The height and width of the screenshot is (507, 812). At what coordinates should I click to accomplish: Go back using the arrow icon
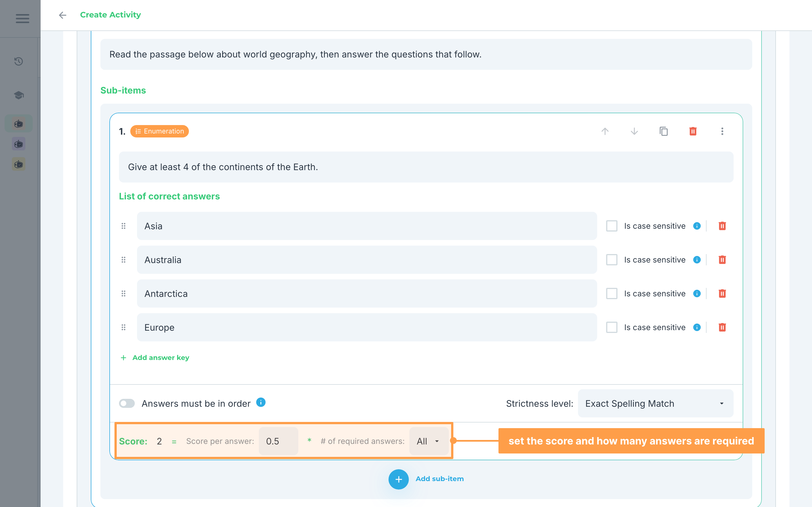click(x=62, y=15)
